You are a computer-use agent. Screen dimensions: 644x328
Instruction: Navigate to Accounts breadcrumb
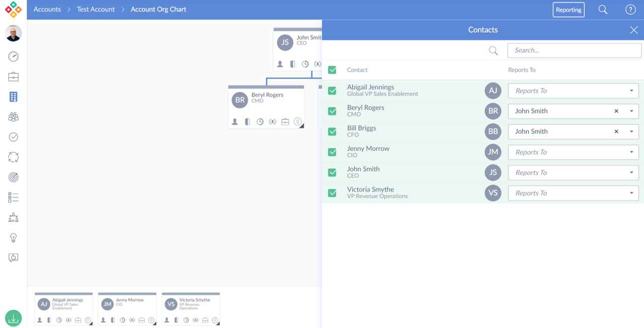click(x=47, y=10)
